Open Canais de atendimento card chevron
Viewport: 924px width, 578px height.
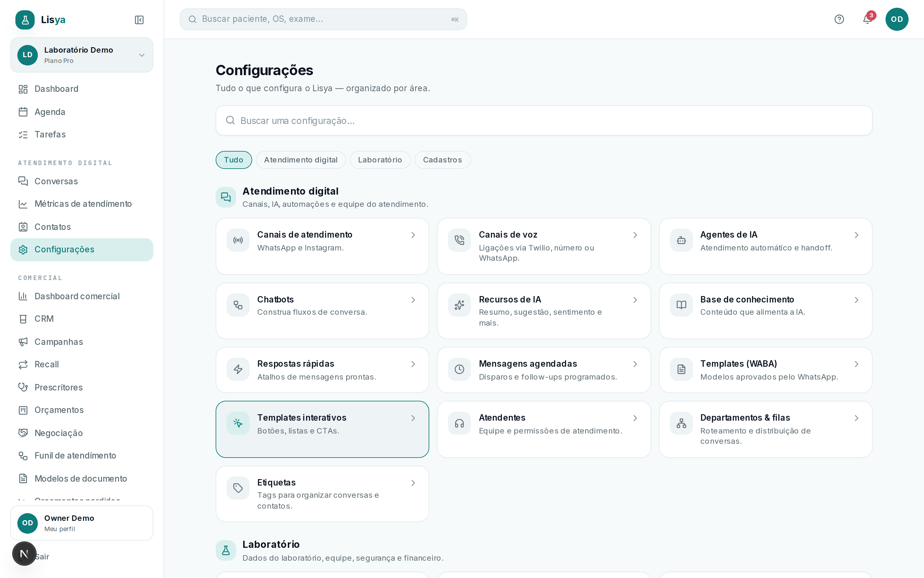pyautogui.click(x=413, y=235)
